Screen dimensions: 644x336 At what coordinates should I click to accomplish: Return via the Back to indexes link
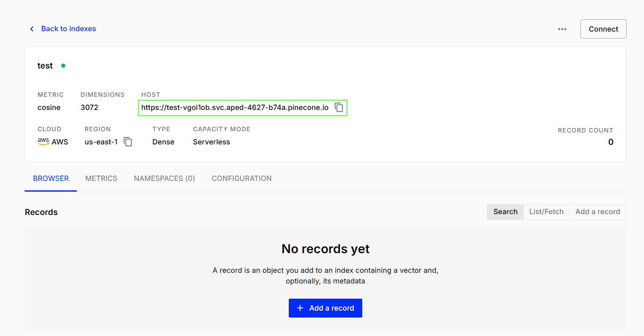tap(69, 29)
